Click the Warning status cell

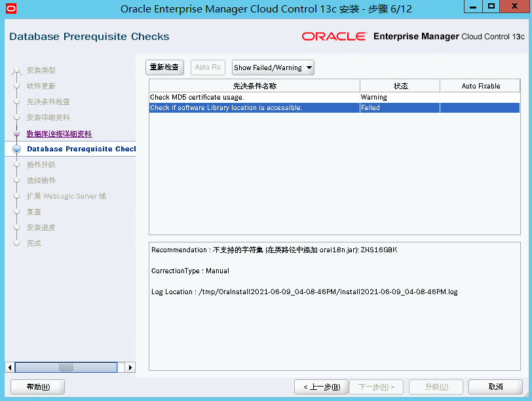(x=400, y=98)
